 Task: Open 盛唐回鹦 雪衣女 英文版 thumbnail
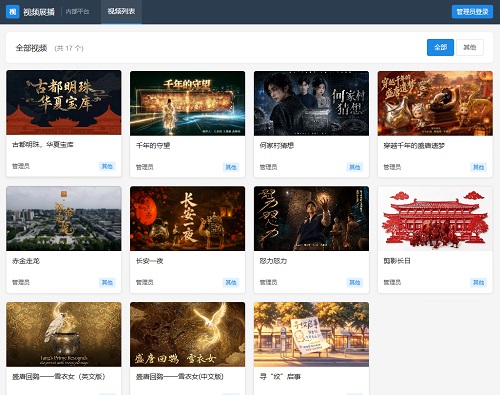coord(64,334)
